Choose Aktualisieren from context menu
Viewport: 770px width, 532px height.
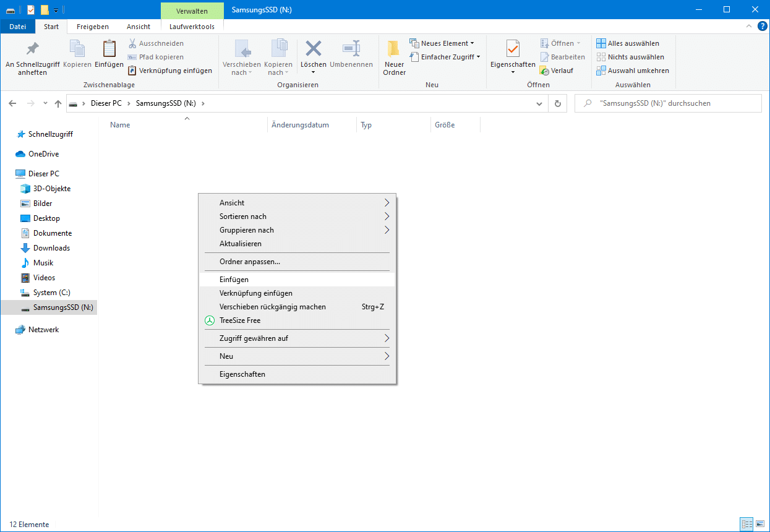pos(297,244)
